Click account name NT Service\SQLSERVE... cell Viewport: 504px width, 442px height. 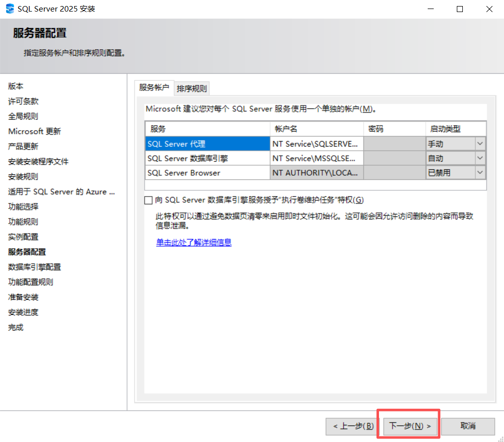pyautogui.click(x=317, y=144)
